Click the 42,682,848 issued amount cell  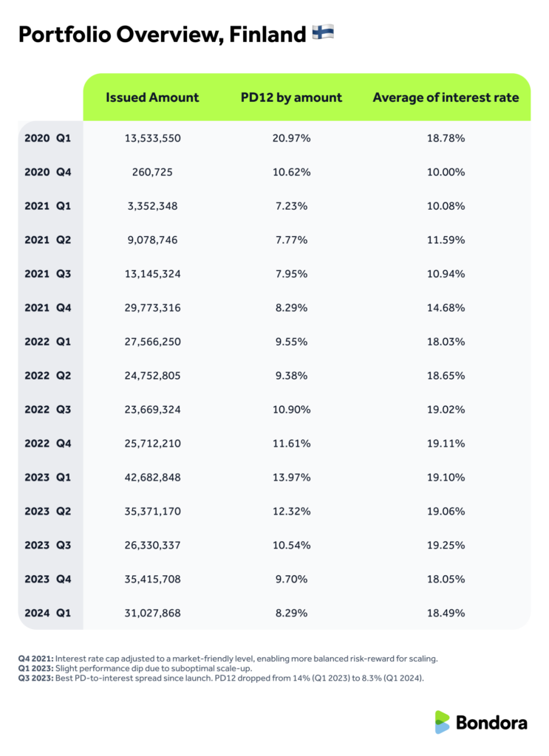(152, 478)
